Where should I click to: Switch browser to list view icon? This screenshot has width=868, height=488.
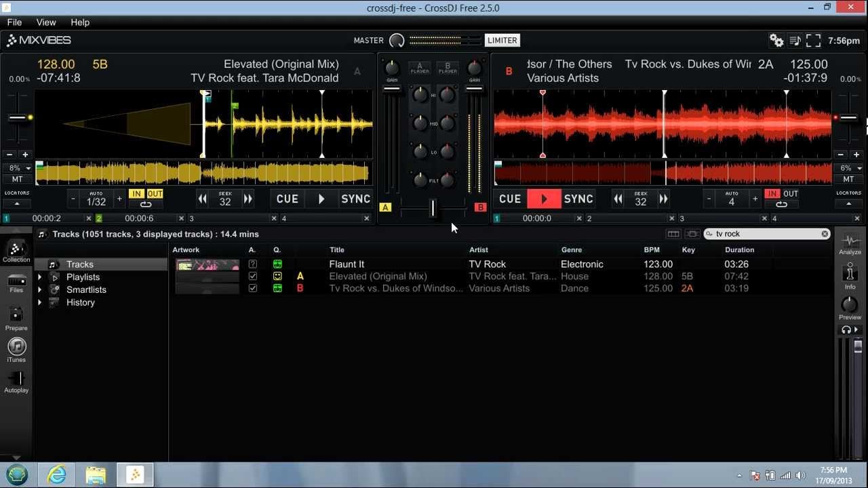(673, 234)
